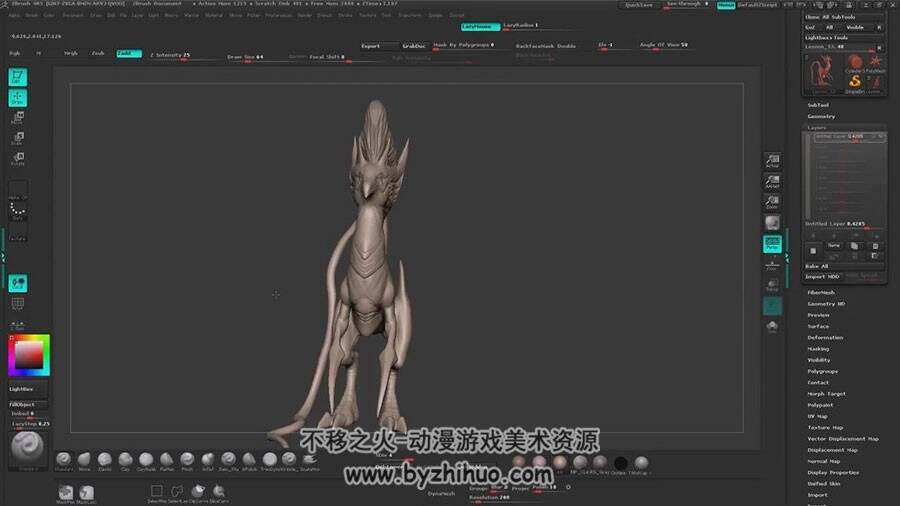Pick the Clay brush
Screen dimensions: 900x506
point(125,461)
